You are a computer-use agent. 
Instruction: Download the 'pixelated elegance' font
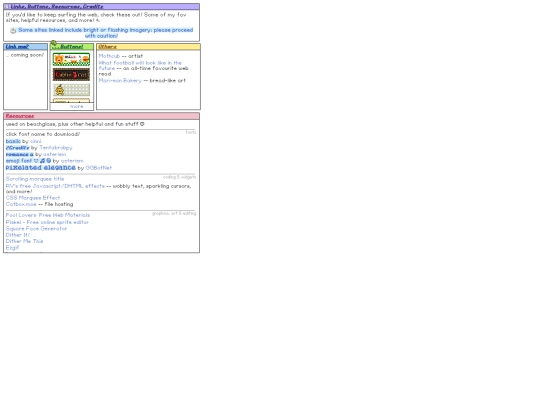pyautogui.click(x=40, y=168)
